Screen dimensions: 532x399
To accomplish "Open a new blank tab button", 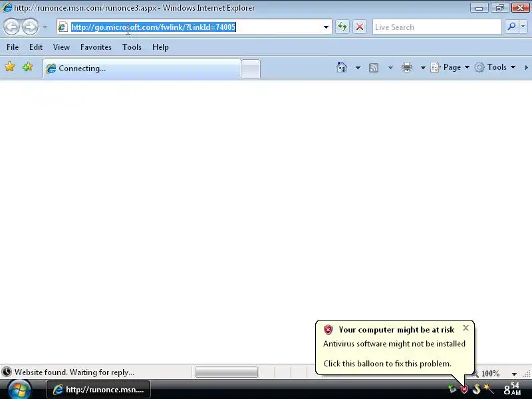I will pyautogui.click(x=251, y=68).
